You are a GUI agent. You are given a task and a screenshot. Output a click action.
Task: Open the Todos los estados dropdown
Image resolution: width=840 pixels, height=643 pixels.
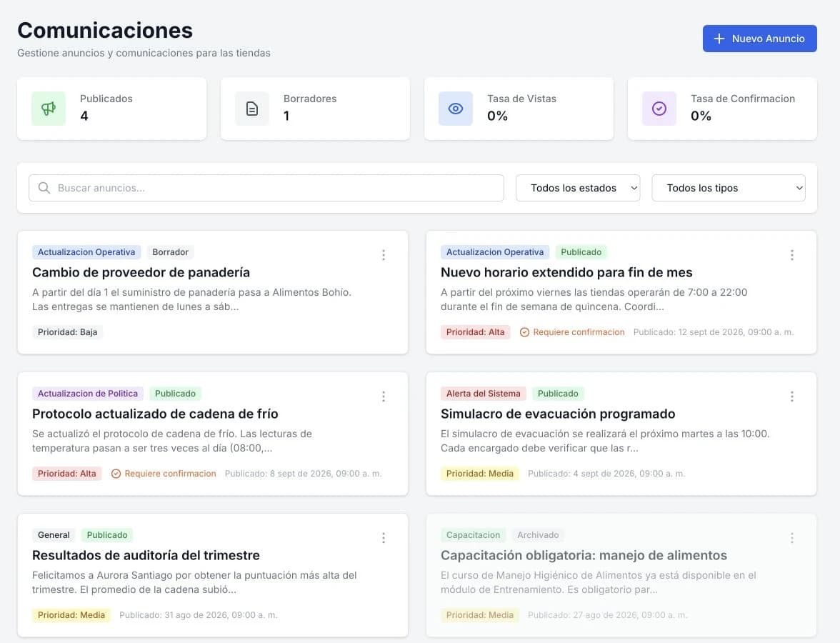coord(577,188)
